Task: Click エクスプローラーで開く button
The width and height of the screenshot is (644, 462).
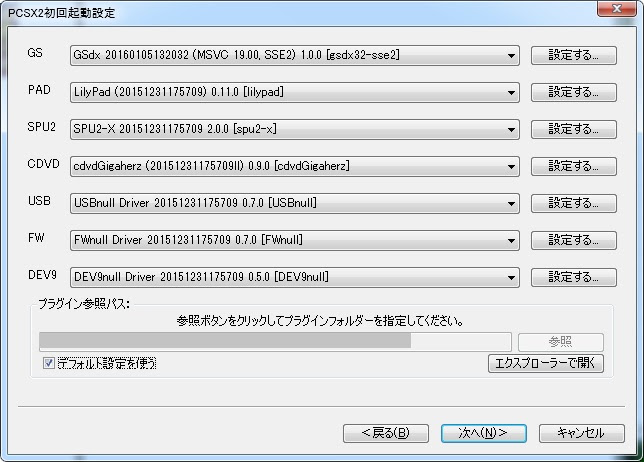Action: tap(545, 363)
